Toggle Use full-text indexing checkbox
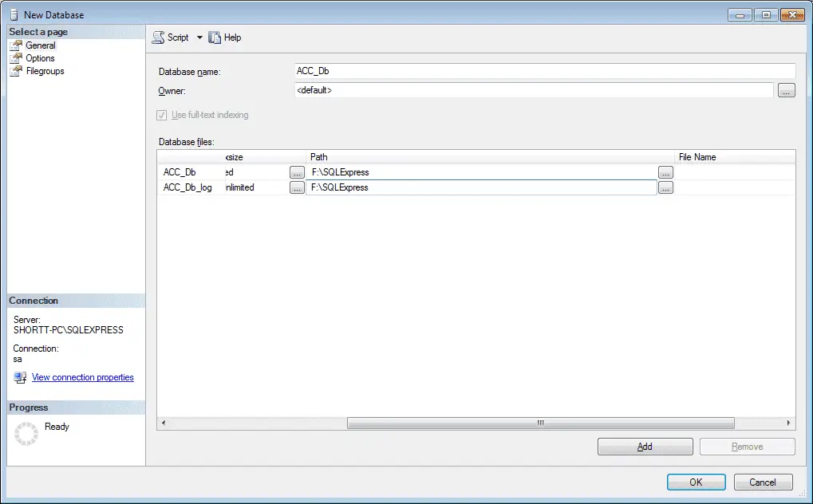 pyautogui.click(x=162, y=115)
